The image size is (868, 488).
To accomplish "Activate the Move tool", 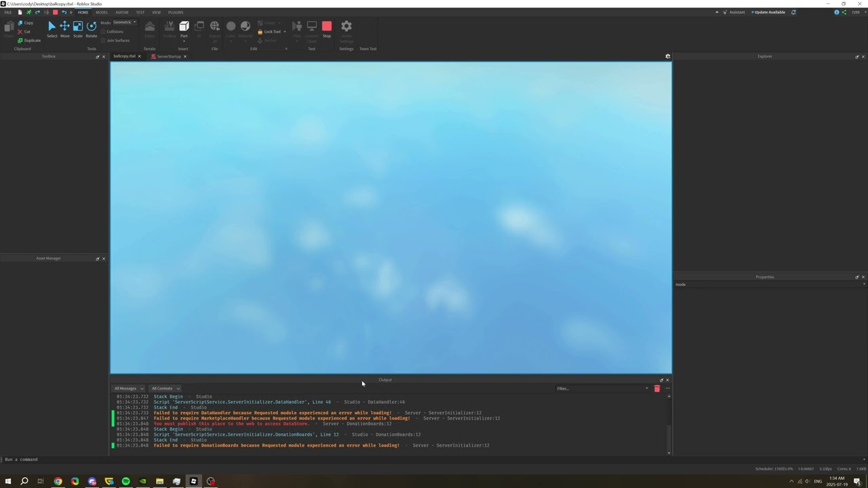I will coord(64,28).
